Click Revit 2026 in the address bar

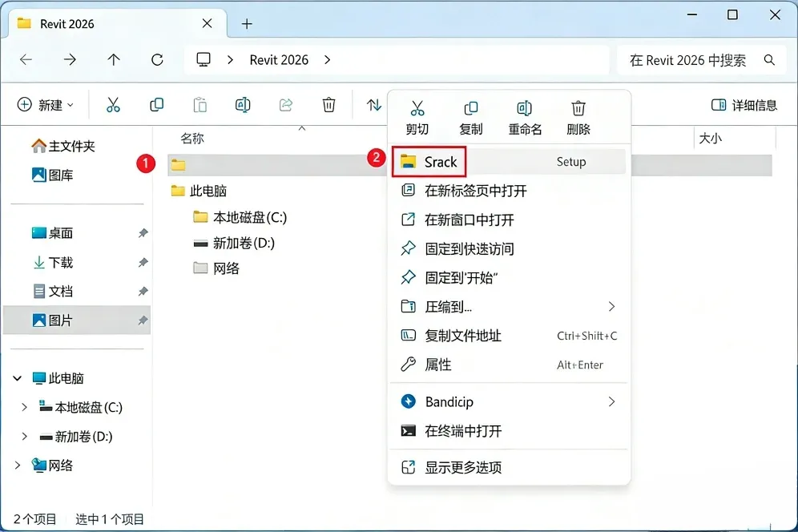point(279,60)
